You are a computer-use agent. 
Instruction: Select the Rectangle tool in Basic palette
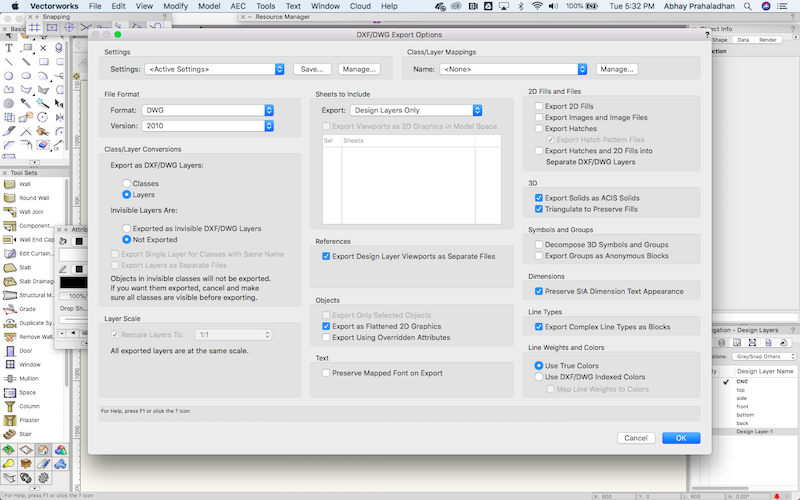point(43,62)
